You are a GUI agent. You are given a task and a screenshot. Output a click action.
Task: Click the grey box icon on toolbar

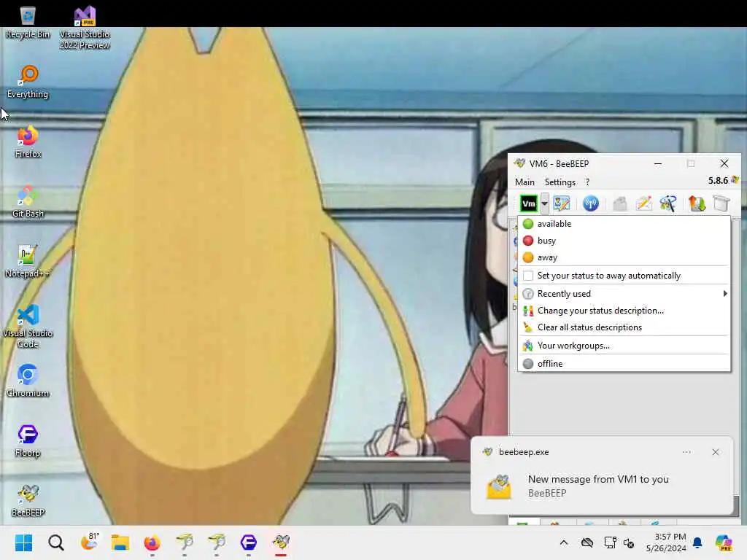(721, 204)
